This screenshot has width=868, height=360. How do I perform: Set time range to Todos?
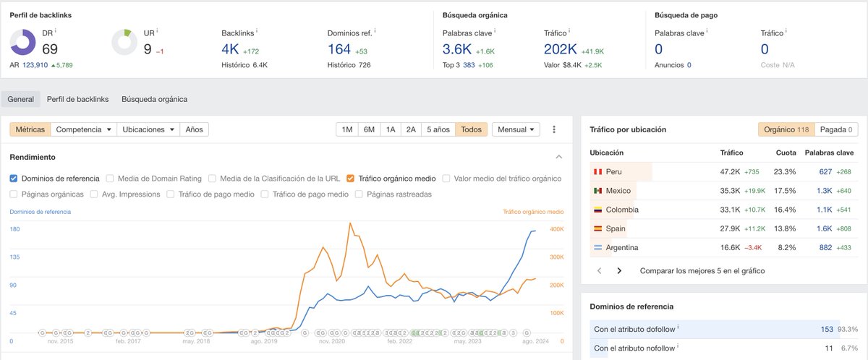coord(472,129)
